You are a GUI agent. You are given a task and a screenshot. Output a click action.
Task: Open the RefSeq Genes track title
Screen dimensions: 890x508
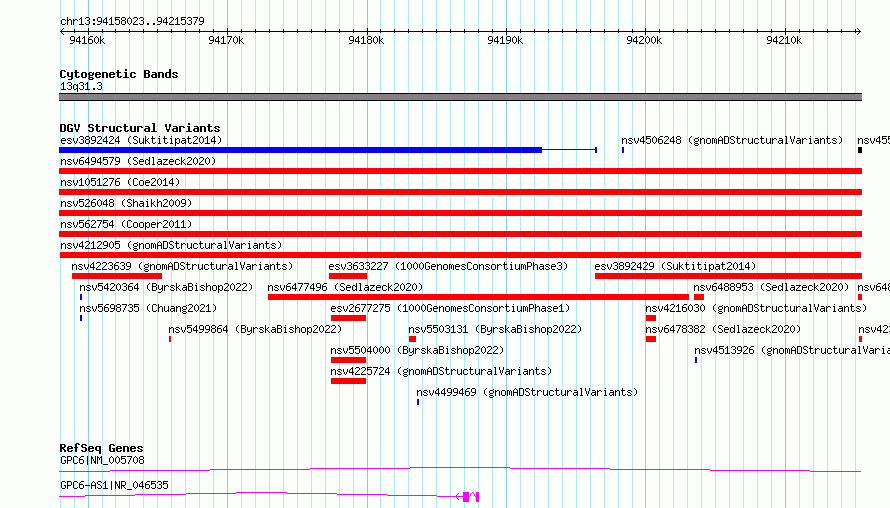click(x=101, y=448)
